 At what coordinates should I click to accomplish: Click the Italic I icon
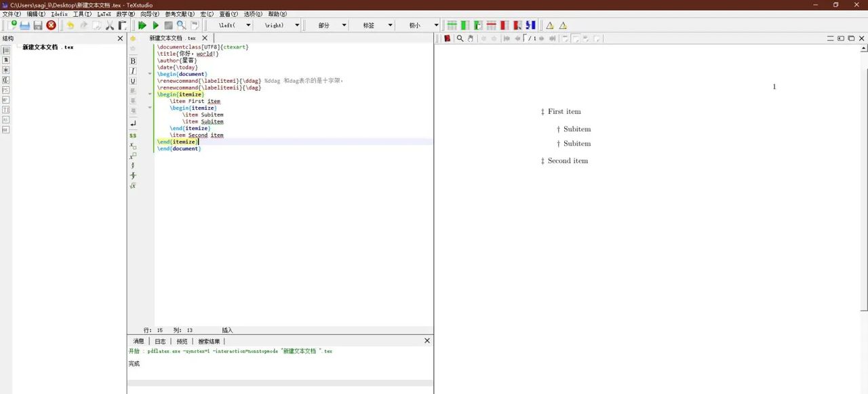[133, 71]
